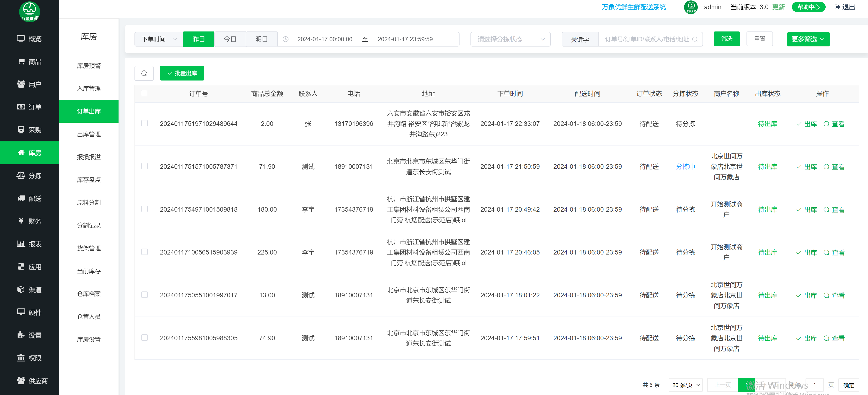Open the 出库管理 submenu item
868x395 pixels.
(x=89, y=134)
